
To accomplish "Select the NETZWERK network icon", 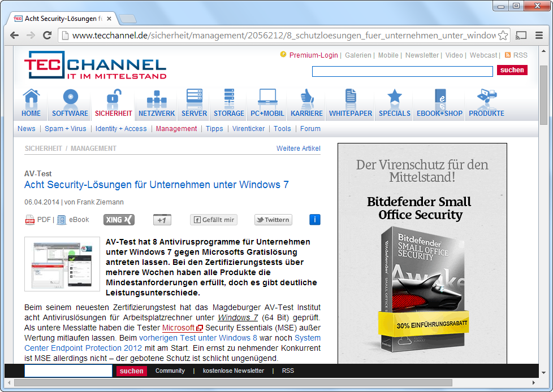I will pyautogui.click(x=157, y=98).
